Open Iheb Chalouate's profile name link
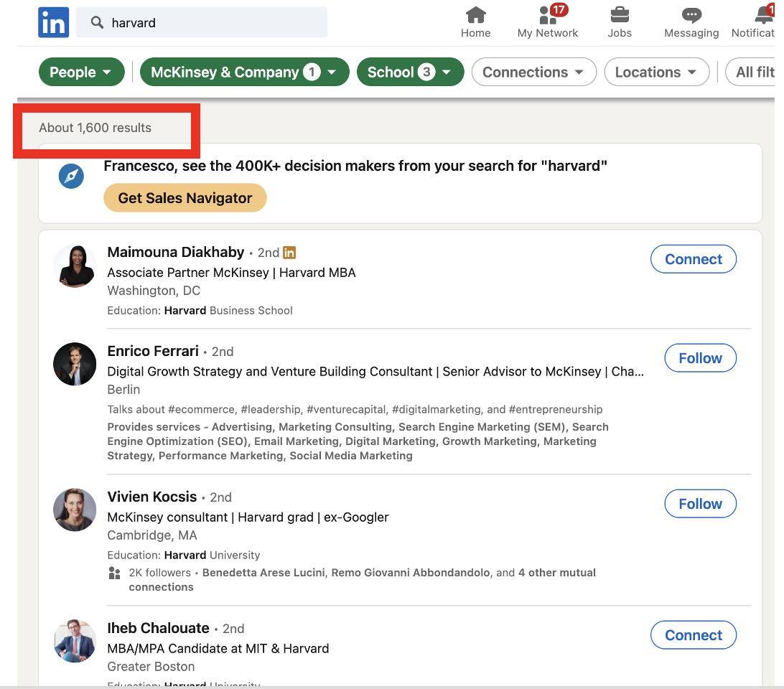 click(x=159, y=628)
